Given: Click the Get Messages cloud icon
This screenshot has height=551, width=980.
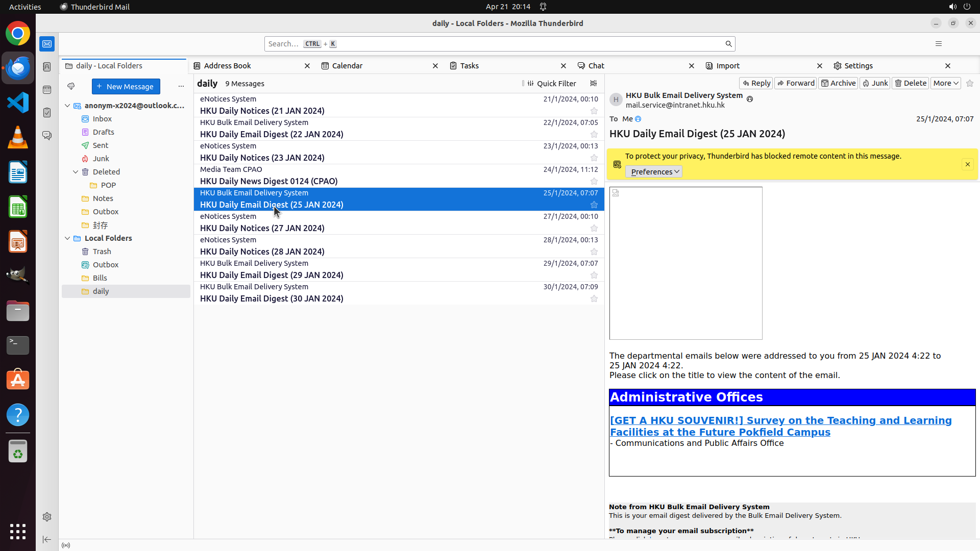Looking at the screenshot, I should 71,86.
